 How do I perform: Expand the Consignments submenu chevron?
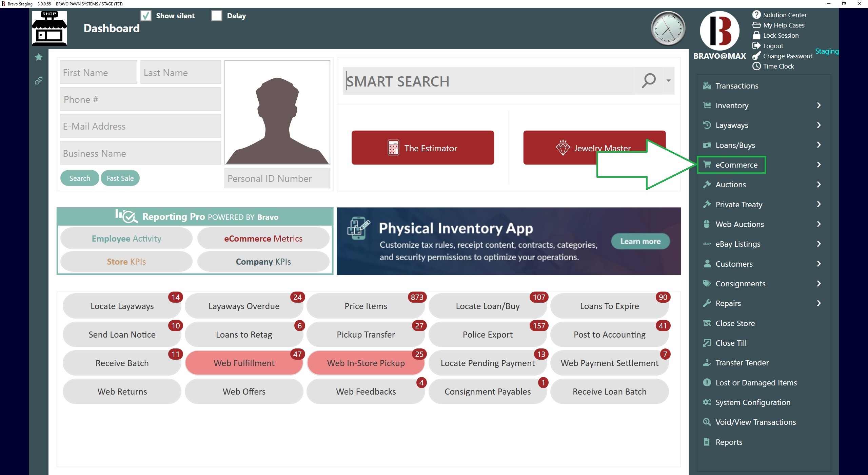tap(819, 283)
